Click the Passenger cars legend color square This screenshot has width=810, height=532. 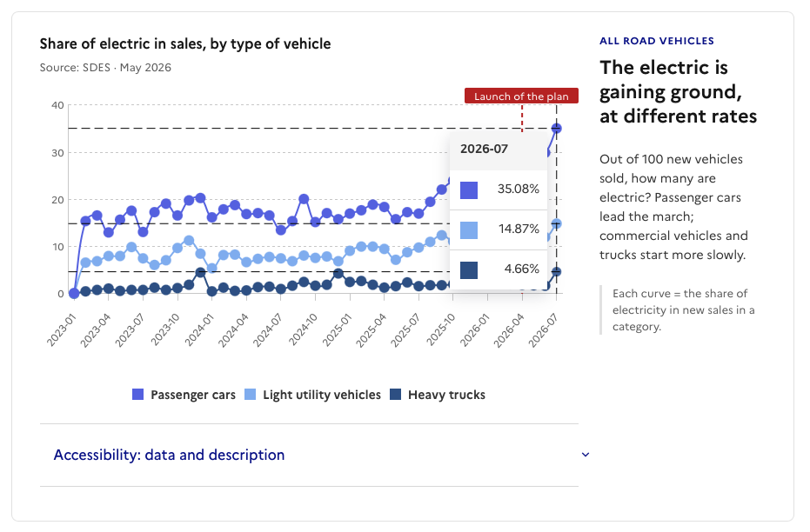[x=138, y=395]
